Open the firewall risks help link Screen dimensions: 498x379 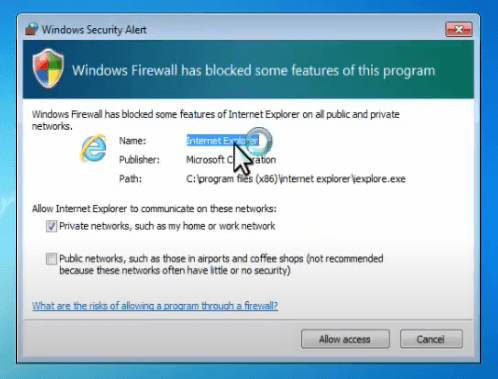[x=155, y=306]
